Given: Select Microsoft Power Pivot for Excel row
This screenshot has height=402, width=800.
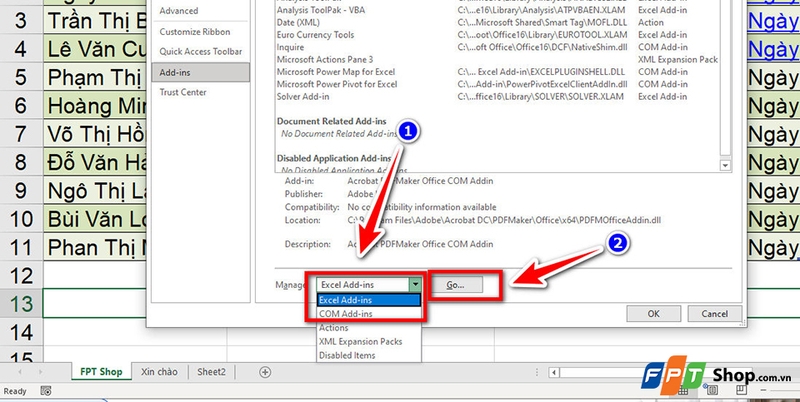Looking at the screenshot, I should point(497,84).
